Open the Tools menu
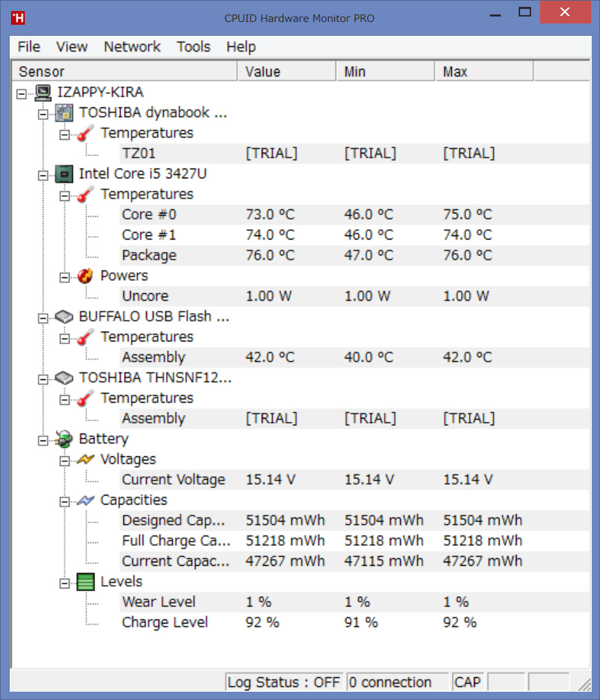Image resolution: width=600 pixels, height=700 pixels. click(x=194, y=47)
